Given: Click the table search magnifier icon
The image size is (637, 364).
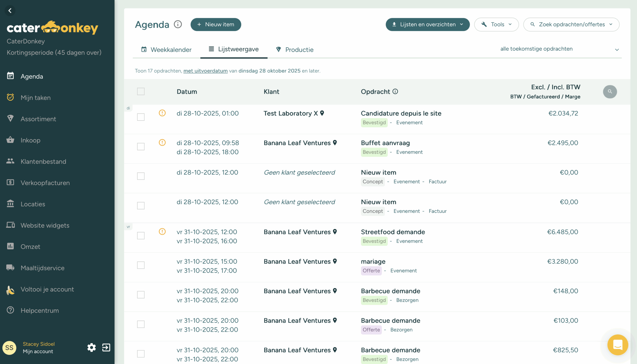Looking at the screenshot, I should click(x=610, y=91).
